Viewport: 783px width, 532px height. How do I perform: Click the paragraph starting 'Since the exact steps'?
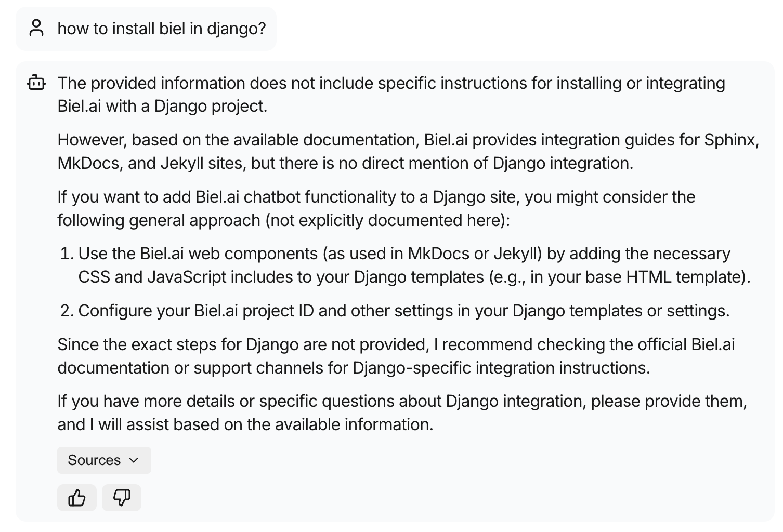pyautogui.click(x=396, y=356)
